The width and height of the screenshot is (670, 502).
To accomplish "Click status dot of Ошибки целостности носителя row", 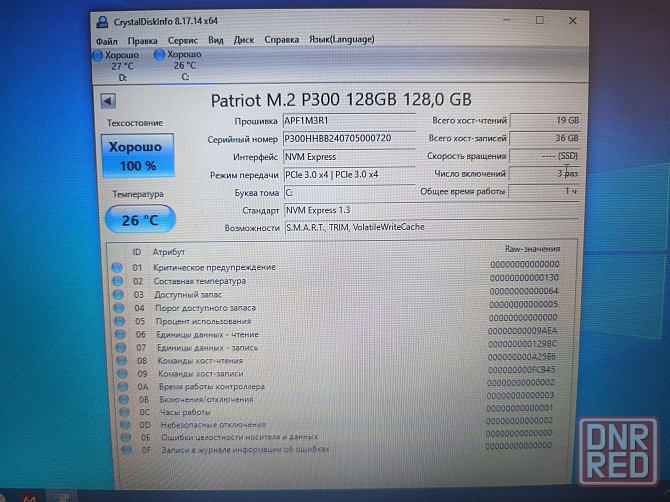I will 126,437.
